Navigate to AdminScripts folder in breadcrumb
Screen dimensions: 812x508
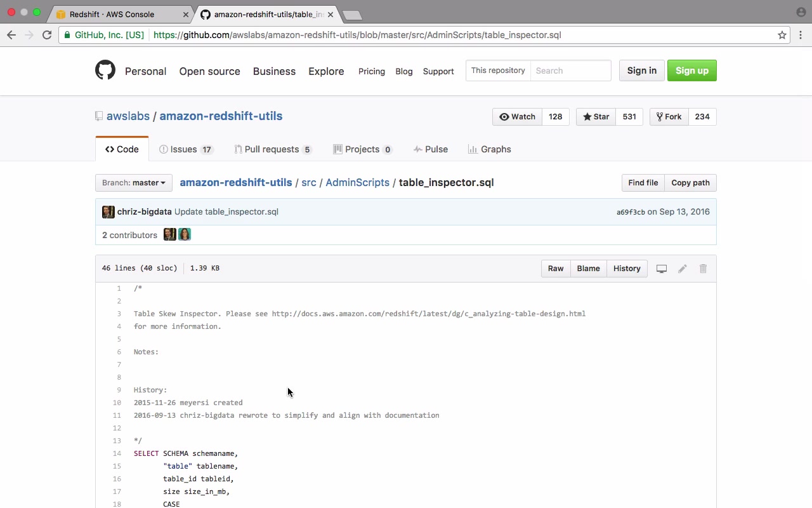(358, 182)
